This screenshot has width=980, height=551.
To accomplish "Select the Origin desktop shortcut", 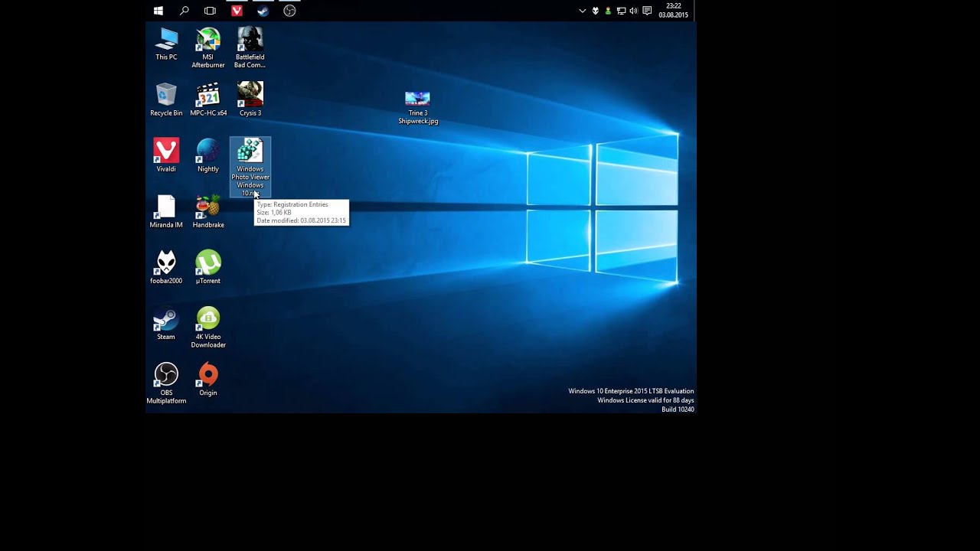I will pos(208,380).
